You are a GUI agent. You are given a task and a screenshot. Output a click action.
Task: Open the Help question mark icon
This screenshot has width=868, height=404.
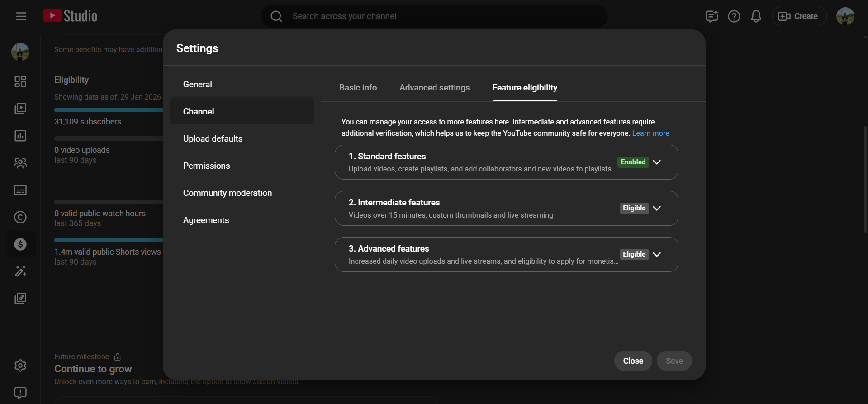click(x=734, y=16)
